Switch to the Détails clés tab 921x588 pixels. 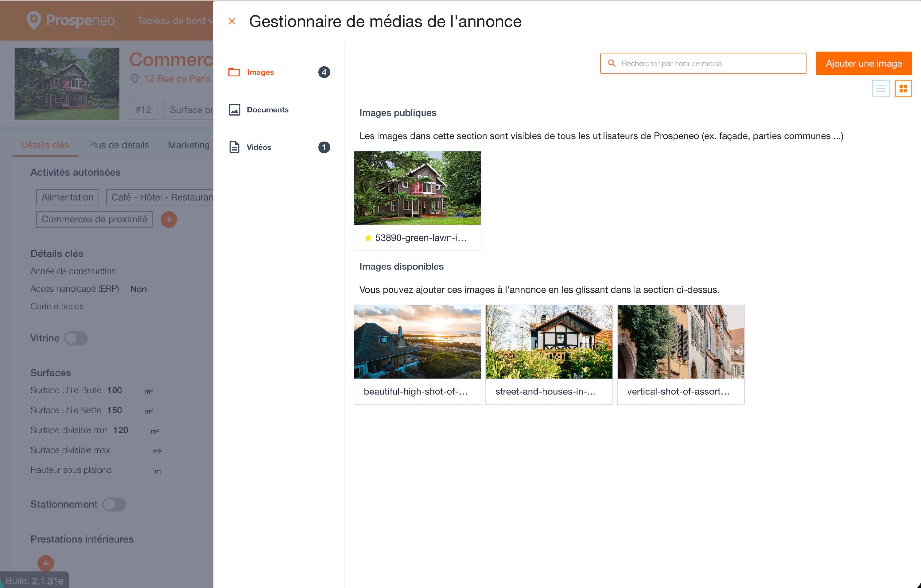(45, 145)
